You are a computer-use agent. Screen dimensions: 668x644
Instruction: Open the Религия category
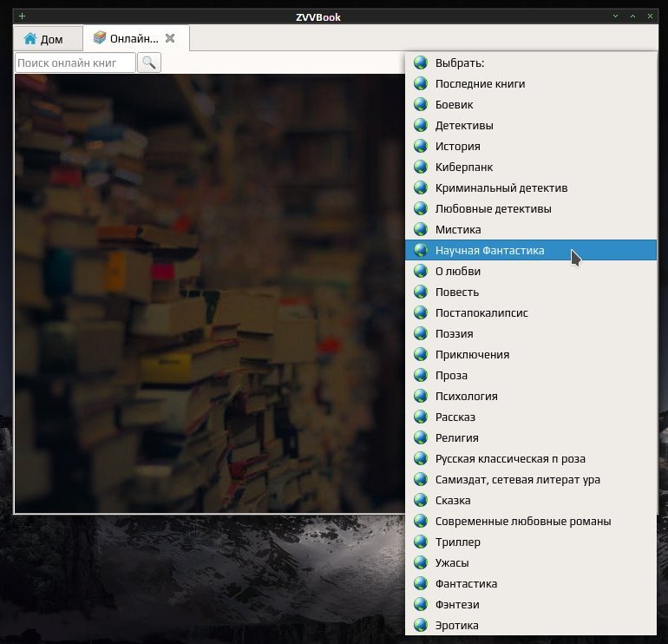coord(531,437)
